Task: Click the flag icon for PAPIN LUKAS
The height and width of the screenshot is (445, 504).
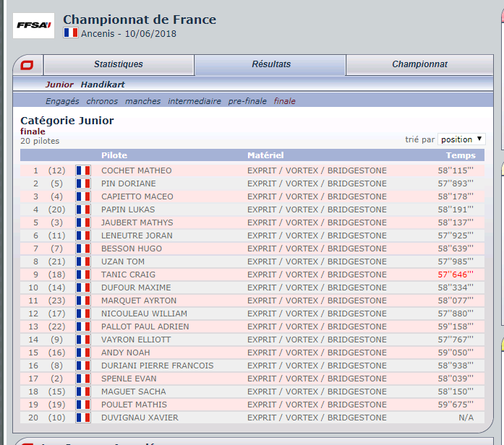Action: (83, 209)
